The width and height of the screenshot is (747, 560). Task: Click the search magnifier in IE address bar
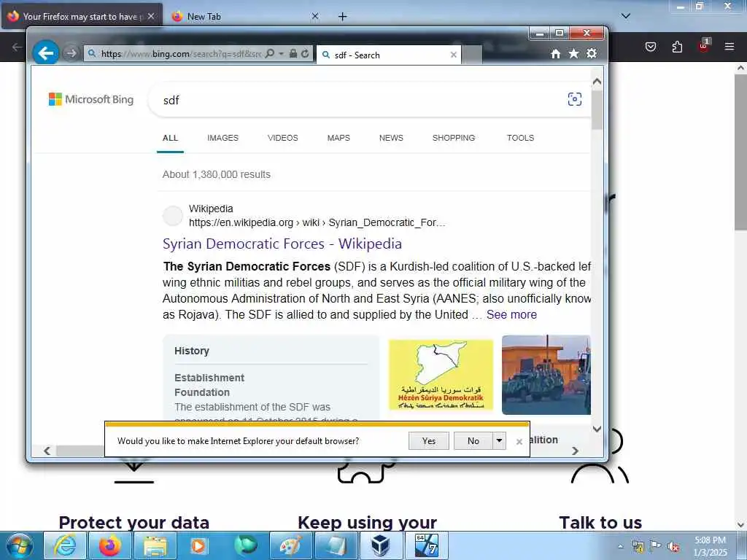(x=270, y=53)
